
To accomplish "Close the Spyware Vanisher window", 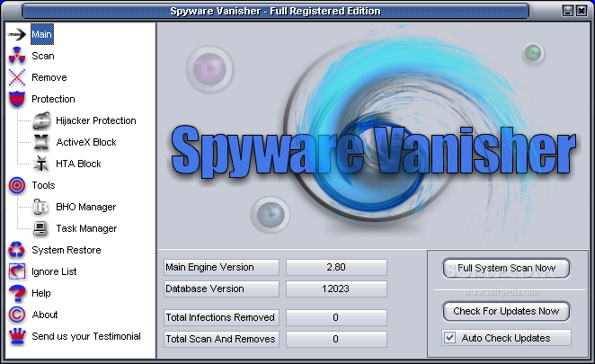I will coord(582,11).
